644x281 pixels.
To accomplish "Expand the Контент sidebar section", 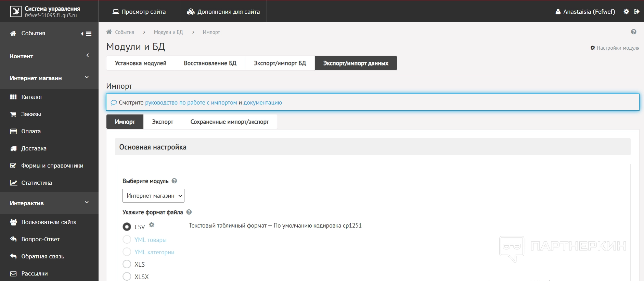I will click(49, 56).
